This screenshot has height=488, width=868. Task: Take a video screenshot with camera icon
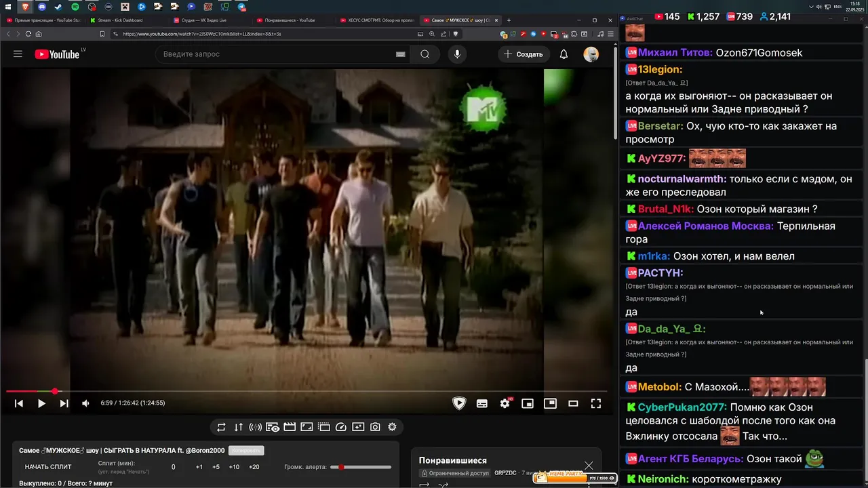[x=375, y=427]
